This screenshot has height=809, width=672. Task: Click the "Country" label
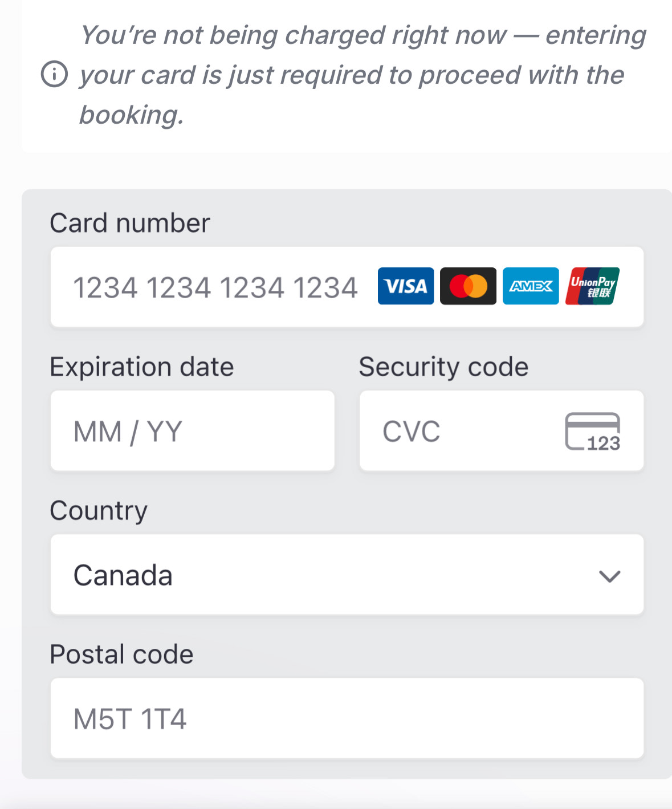point(99,510)
